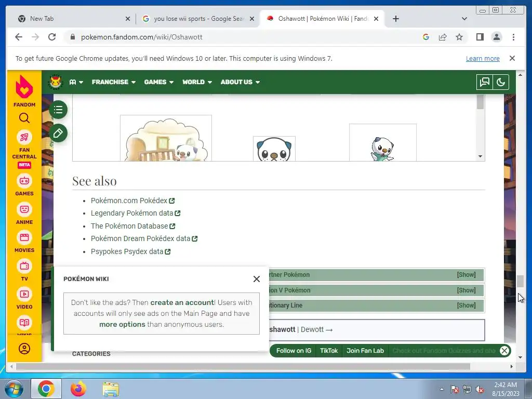
Task: Open Legendary Pokémon data link
Action: [x=136, y=213]
